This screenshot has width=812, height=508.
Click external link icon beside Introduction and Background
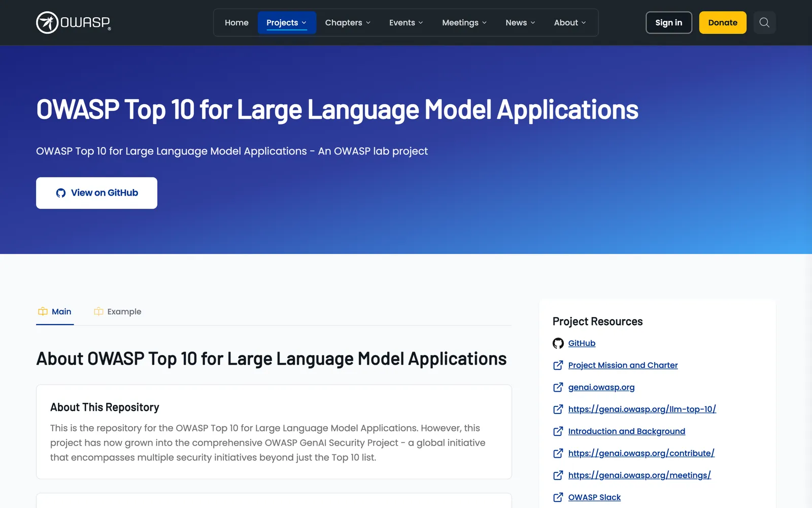coord(558,431)
